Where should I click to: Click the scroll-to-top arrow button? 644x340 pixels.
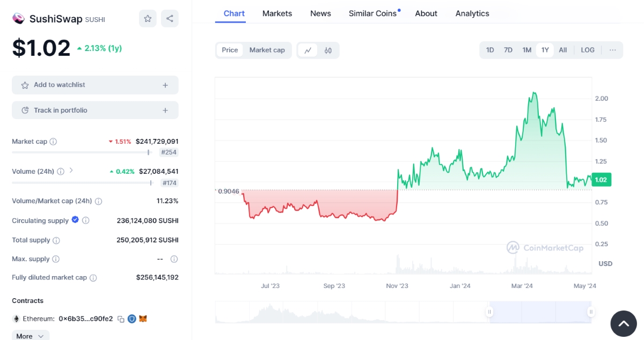pyautogui.click(x=623, y=323)
